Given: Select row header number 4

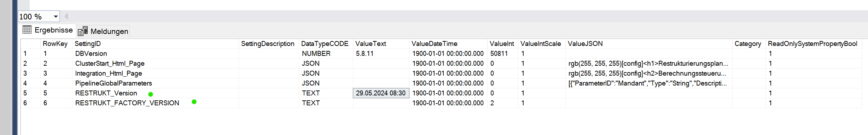Looking at the screenshot, I should 30,83.
